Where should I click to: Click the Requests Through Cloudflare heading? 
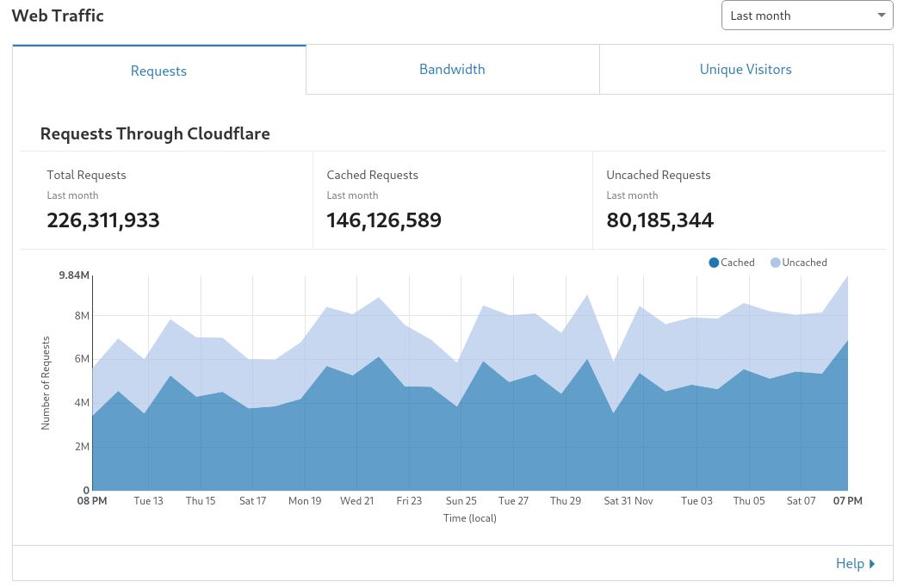click(155, 133)
